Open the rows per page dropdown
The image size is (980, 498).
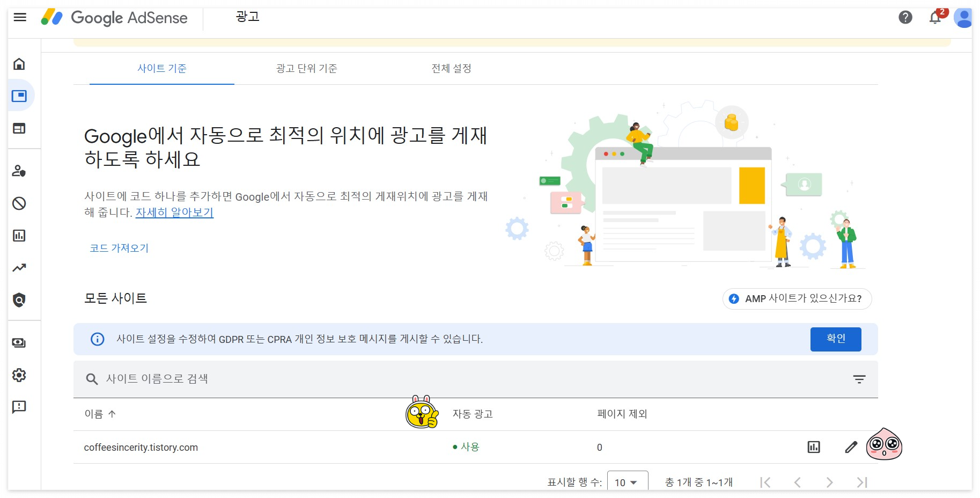[628, 481]
